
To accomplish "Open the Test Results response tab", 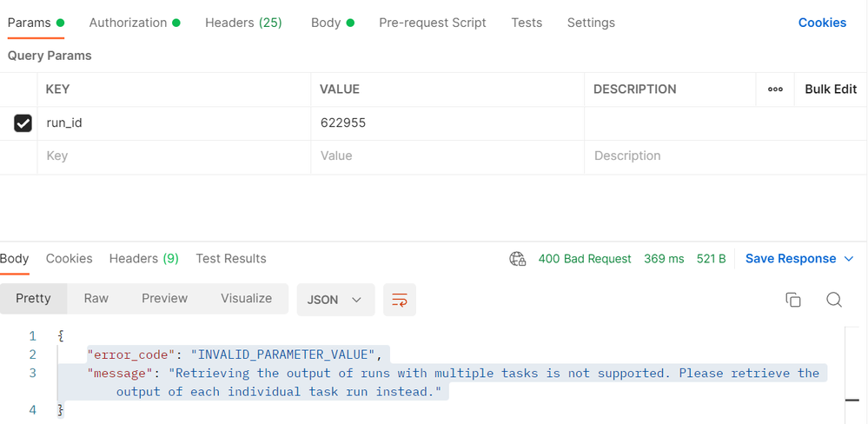I will tap(231, 259).
